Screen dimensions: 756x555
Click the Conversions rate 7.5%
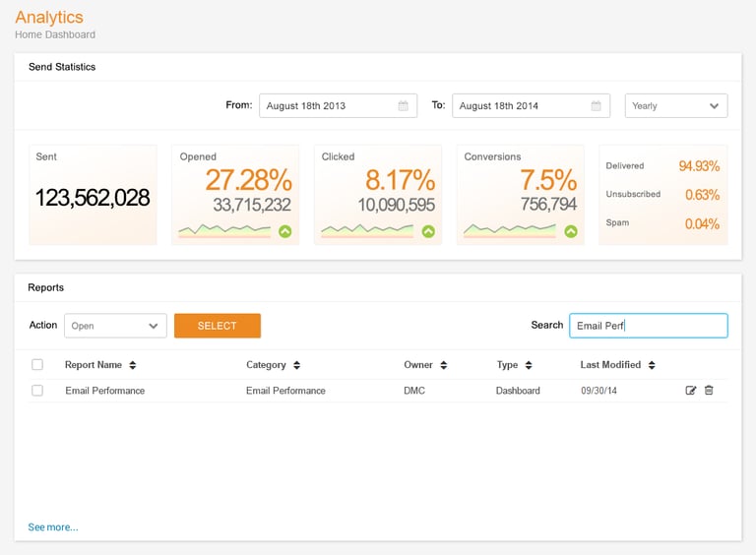pos(548,180)
